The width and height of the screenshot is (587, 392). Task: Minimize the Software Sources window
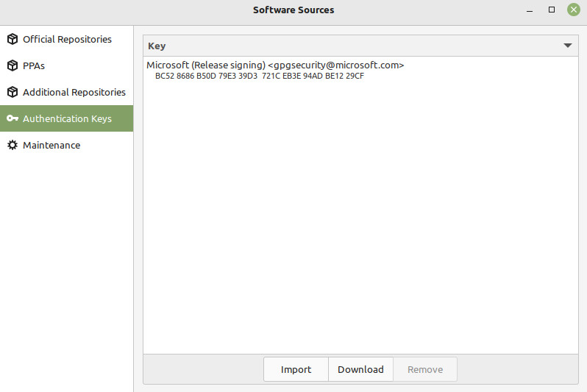point(530,10)
